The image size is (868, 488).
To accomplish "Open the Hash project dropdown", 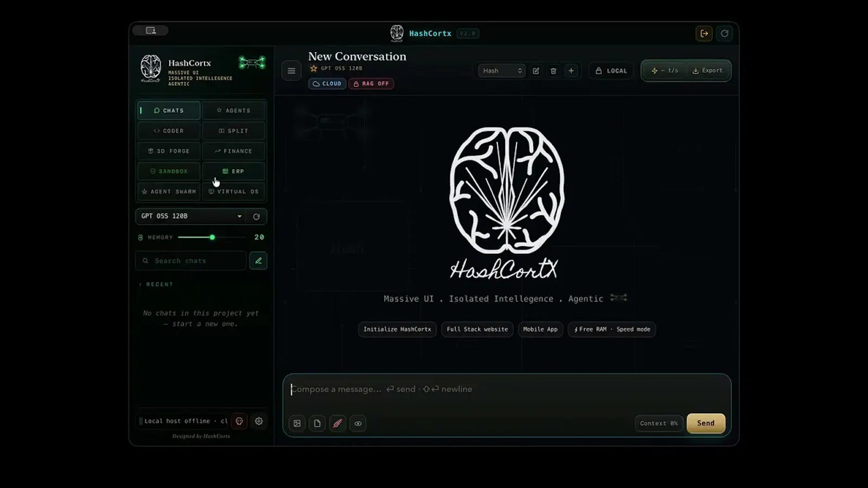I will pos(502,70).
